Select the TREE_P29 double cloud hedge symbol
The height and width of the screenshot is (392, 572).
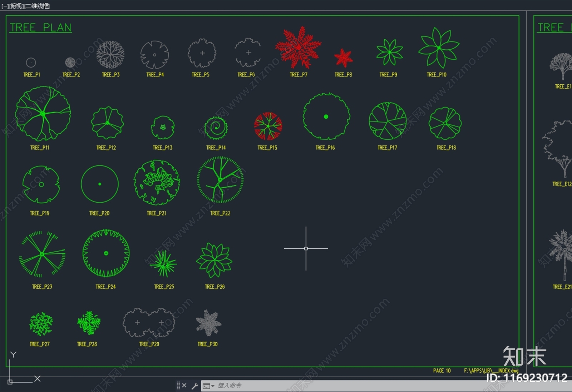point(149,323)
